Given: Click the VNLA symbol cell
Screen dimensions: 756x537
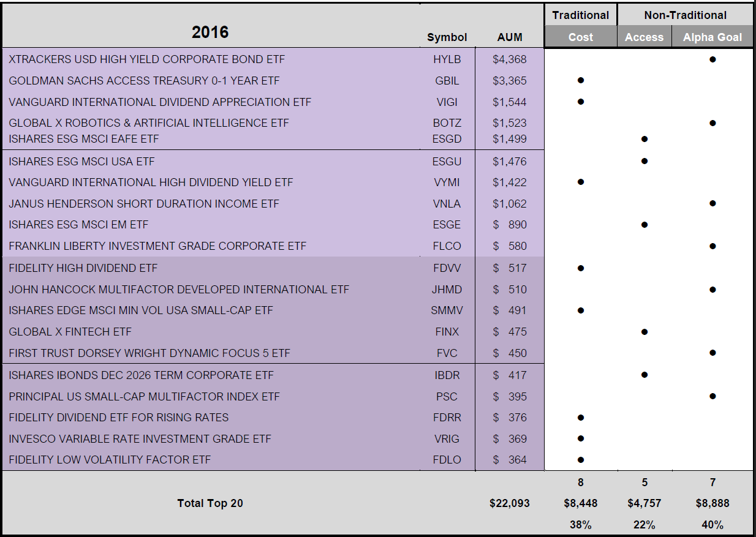Looking at the screenshot, I should tap(447, 204).
